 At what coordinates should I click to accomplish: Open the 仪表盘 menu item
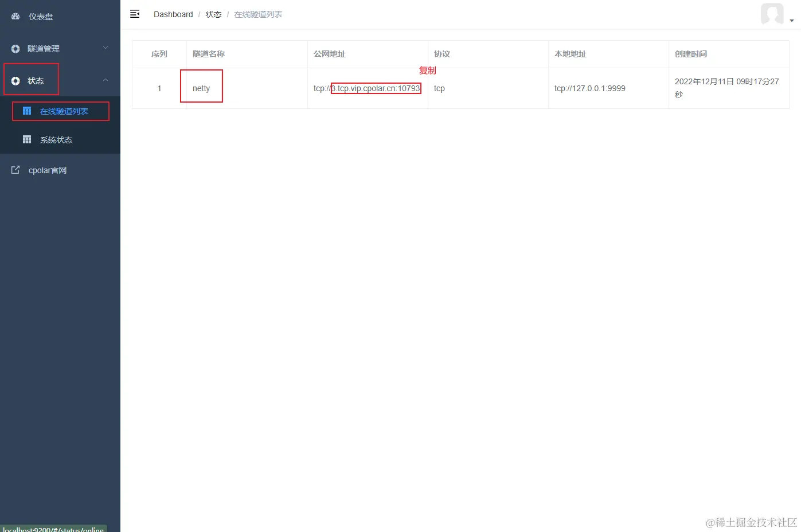pos(60,17)
